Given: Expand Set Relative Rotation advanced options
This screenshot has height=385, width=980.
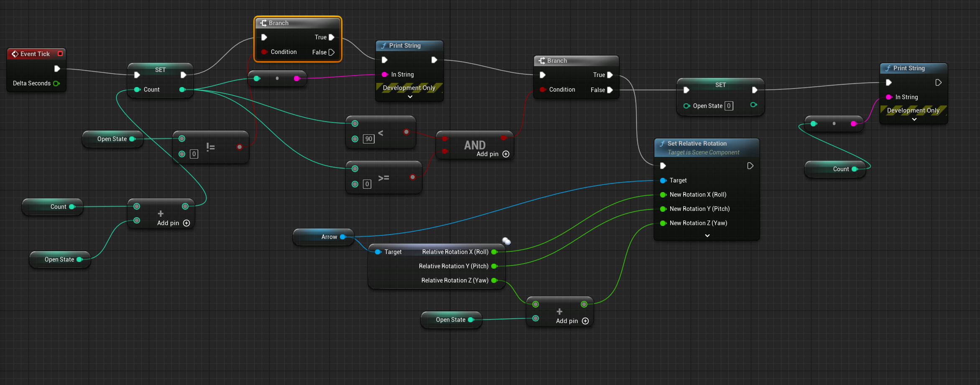Looking at the screenshot, I should [707, 236].
